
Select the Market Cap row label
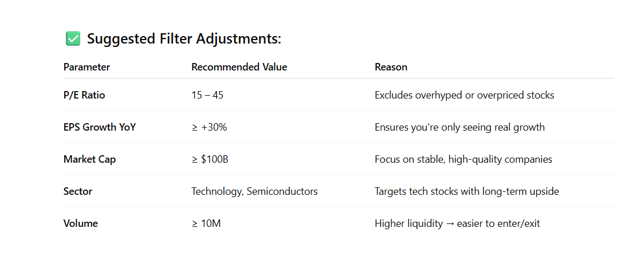coord(89,159)
